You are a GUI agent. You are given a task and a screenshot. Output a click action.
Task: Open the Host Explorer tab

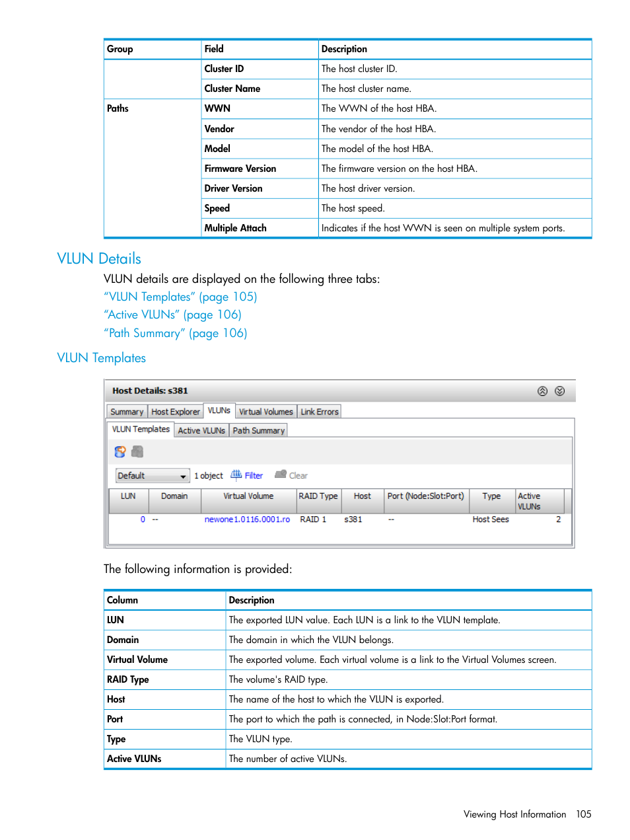pos(175,412)
